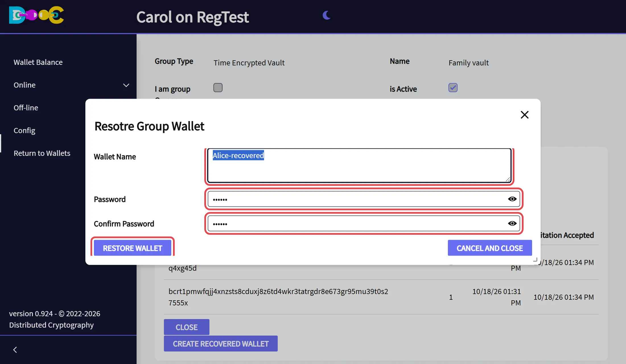Click the DooC chain logo
Image resolution: width=626 pixels, height=364 pixels.
(x=36, y=15)
